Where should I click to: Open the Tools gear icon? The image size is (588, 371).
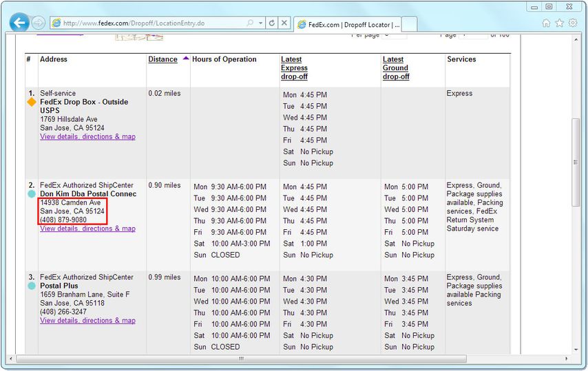point(573,23)
